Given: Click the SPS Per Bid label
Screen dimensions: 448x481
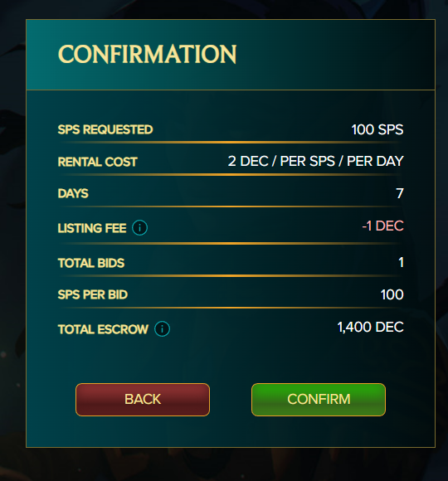Looking at the screenshot, I should coord(93,294).
